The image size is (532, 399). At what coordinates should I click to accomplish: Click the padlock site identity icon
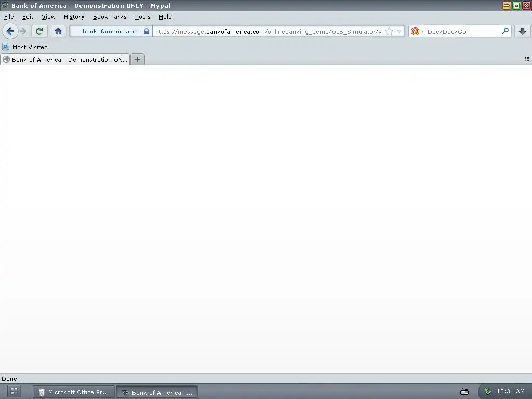(146, 32)
